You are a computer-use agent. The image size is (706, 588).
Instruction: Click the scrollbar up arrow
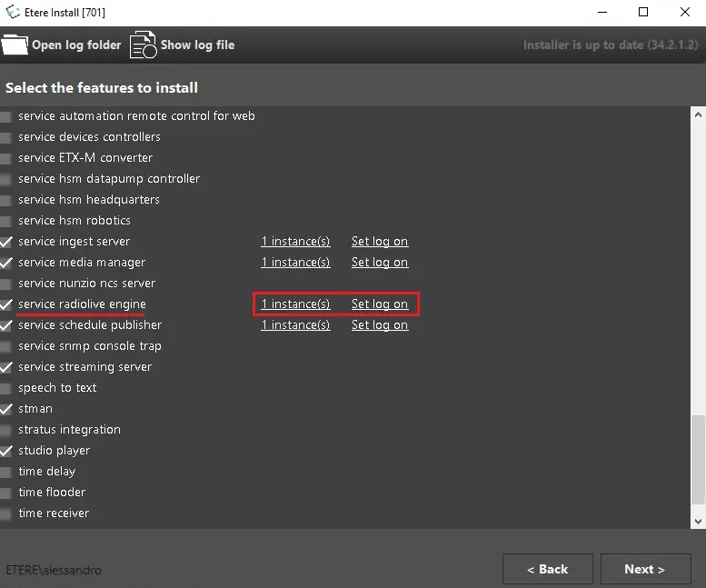698,115
